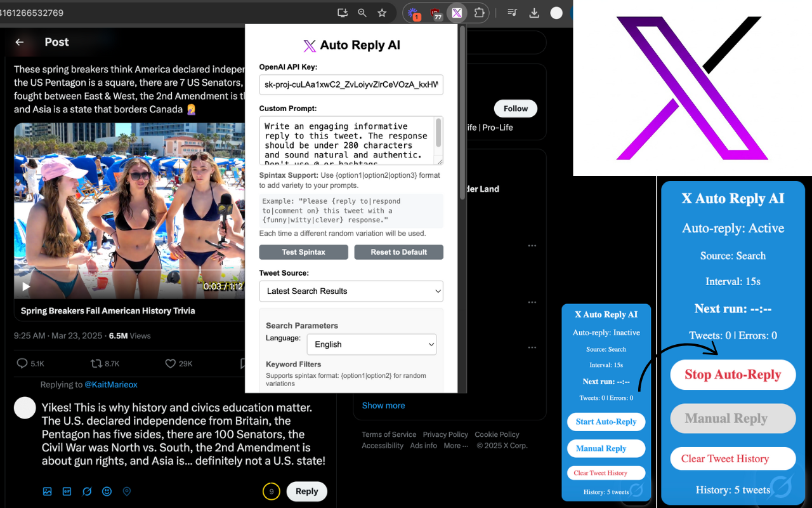Open replies via the 5.1K comment icon
This screenshot has width=812, height=508.
(x=22, y=363)
